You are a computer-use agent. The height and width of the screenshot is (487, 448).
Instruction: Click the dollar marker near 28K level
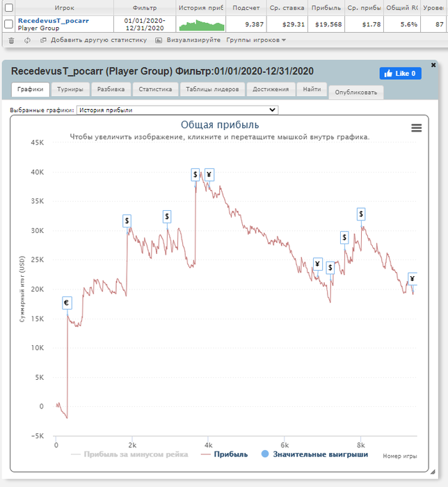pos(344,238)
